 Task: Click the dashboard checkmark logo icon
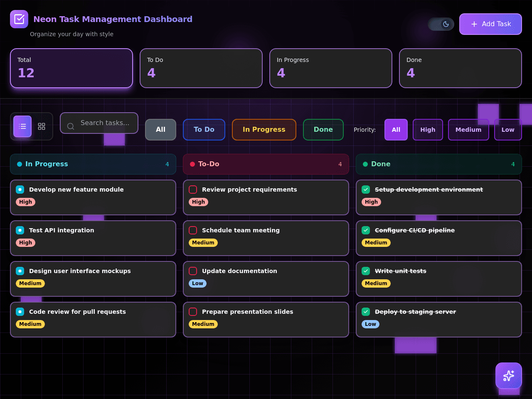[x=19, y=19]
